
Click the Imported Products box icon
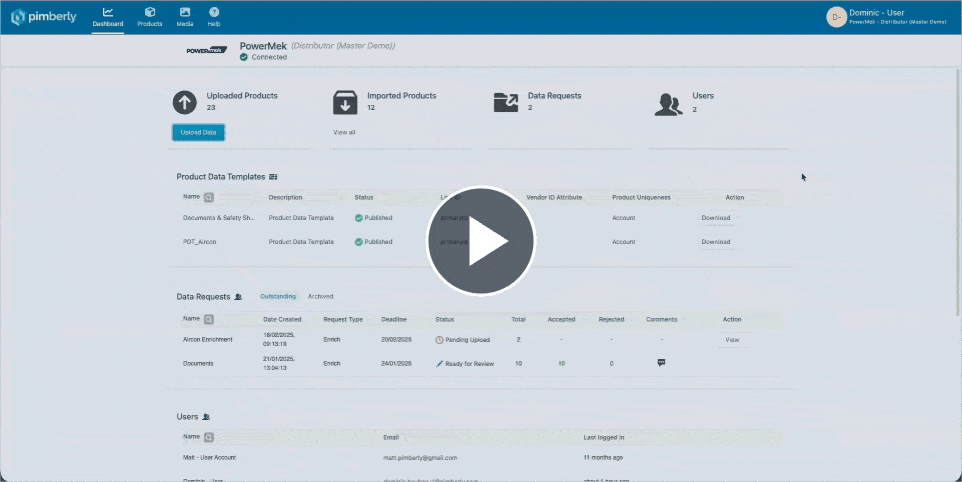click(x=345, y=102)
